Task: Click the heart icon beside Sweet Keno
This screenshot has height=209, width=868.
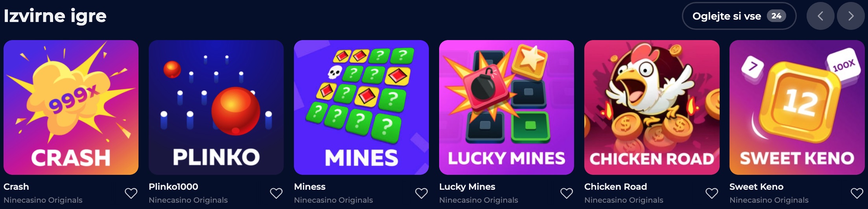Action: pos(857,193)
